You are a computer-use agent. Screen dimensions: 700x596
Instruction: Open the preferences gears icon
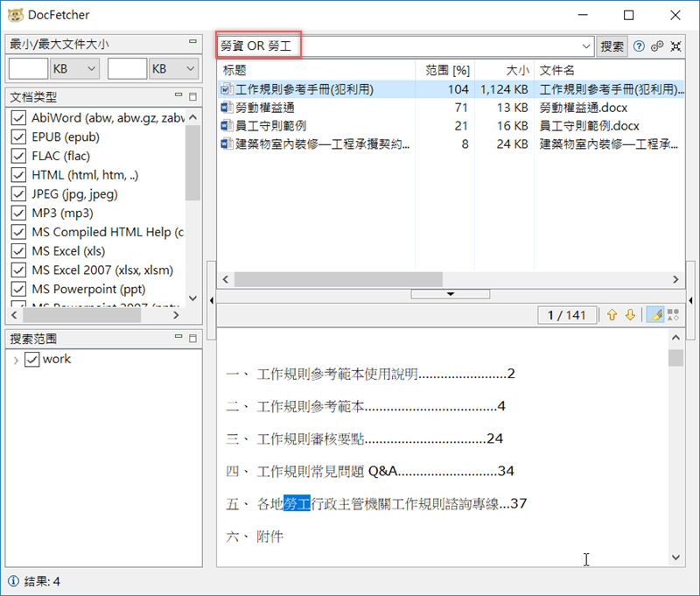coord(657,46)
